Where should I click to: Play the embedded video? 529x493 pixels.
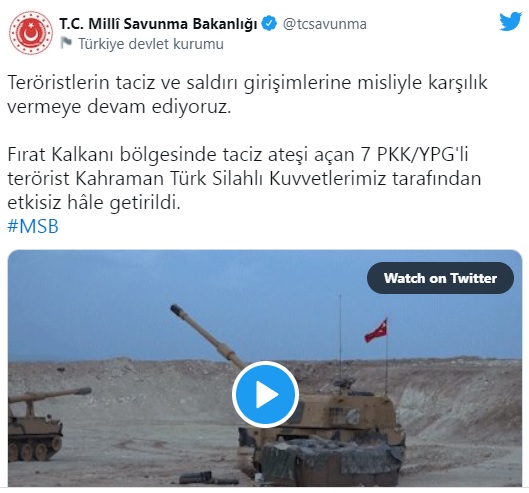pos(265,394)
